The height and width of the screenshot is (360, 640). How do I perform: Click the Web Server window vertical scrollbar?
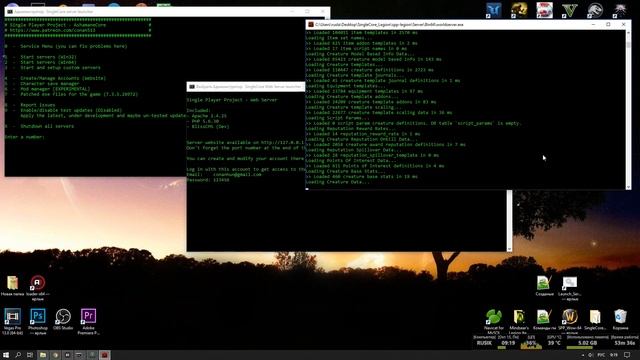click(x=509, y=220)
